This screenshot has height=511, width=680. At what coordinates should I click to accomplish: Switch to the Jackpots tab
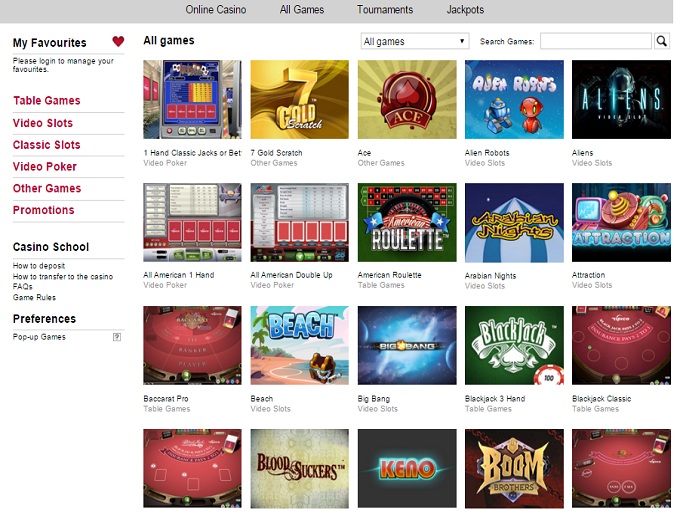click(465, 10)
